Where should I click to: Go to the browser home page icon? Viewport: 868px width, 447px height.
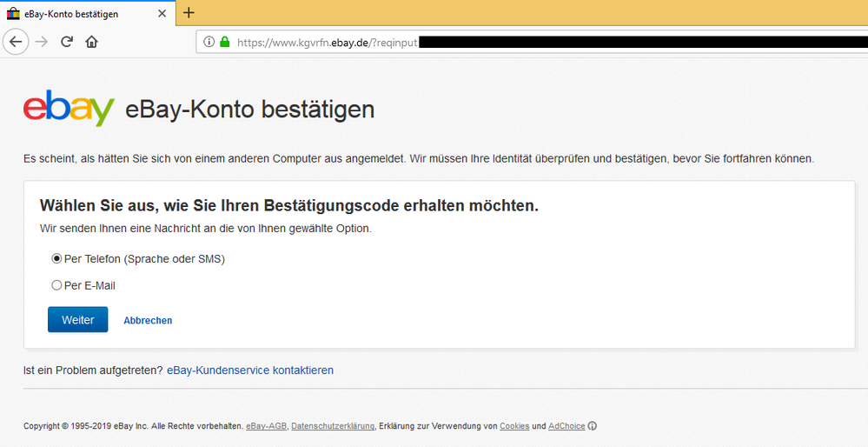click(91, 42)
